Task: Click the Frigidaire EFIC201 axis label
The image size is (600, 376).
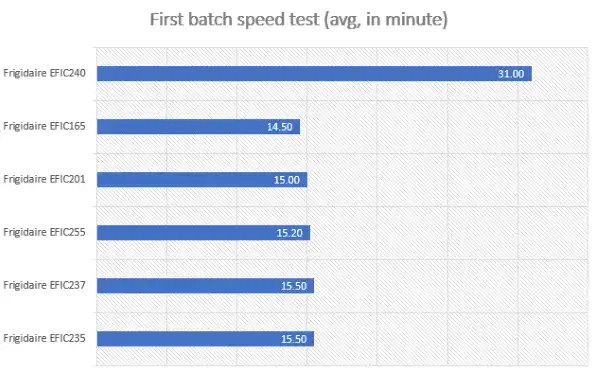Action: click(44, 179)
